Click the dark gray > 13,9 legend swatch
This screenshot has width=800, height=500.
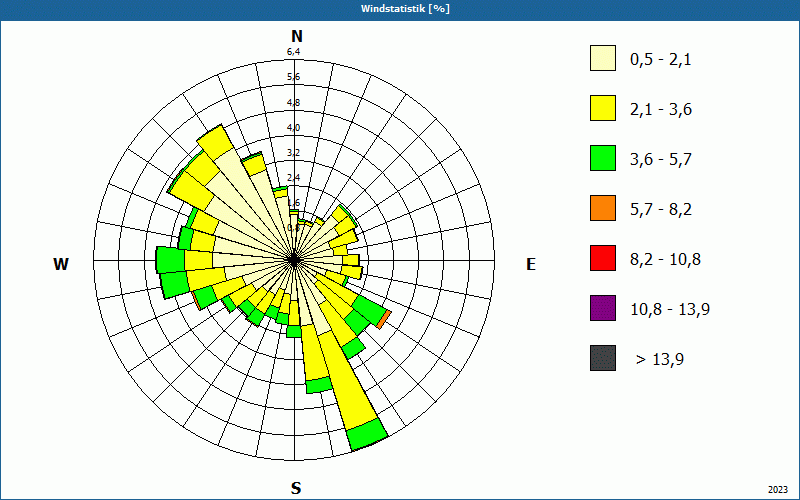[x=603, y=358]
